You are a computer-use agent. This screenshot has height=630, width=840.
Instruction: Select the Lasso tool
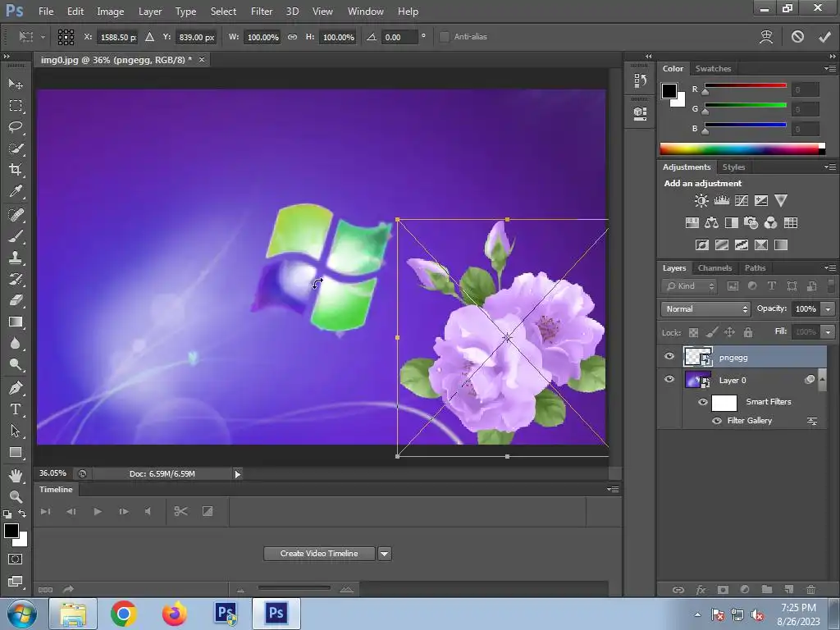(x=16, y=127)
